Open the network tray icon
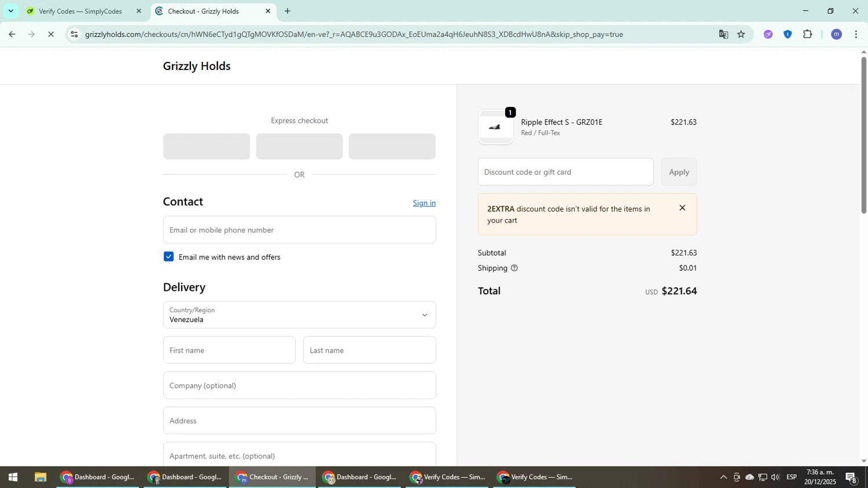Viewport: 868px width, 488px height. 763,478
